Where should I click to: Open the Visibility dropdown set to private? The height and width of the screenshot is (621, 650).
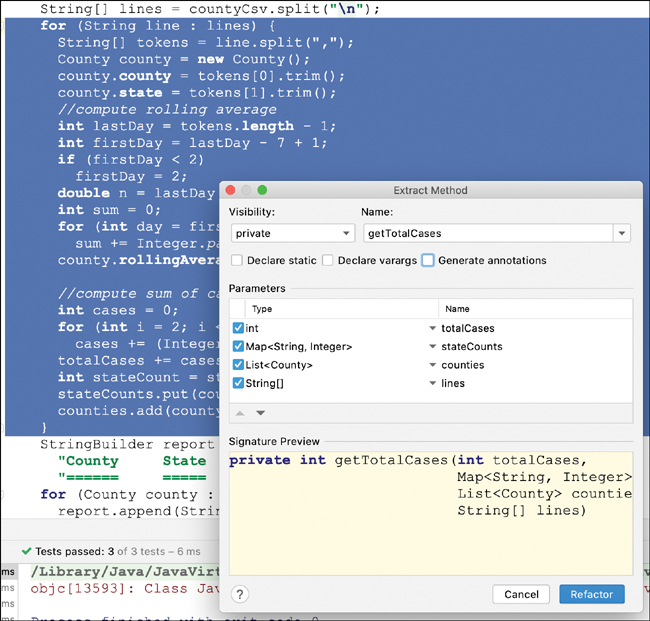292,233
